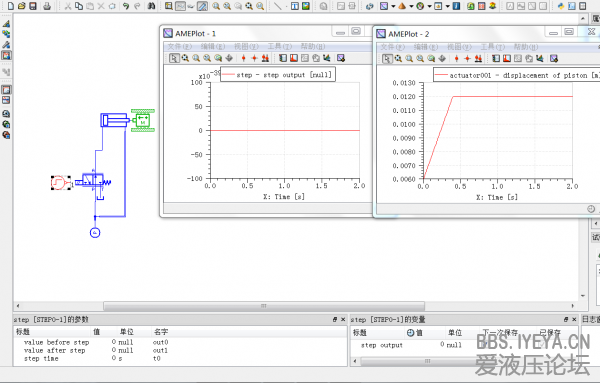
Task: Click scroll-left arrow of variables panel scrollbar
Action: pos(355,361)
